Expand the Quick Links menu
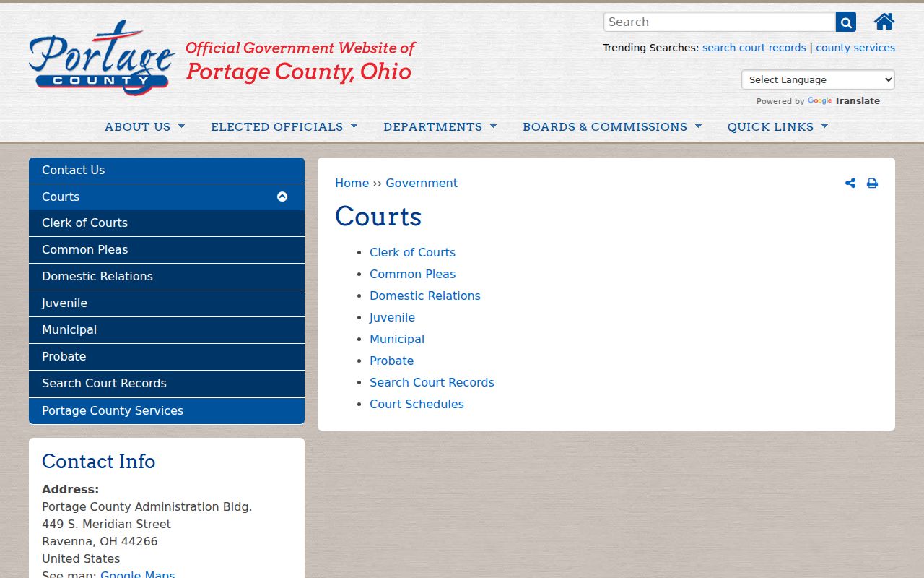 pyautogui.click(x=777, y=126)
